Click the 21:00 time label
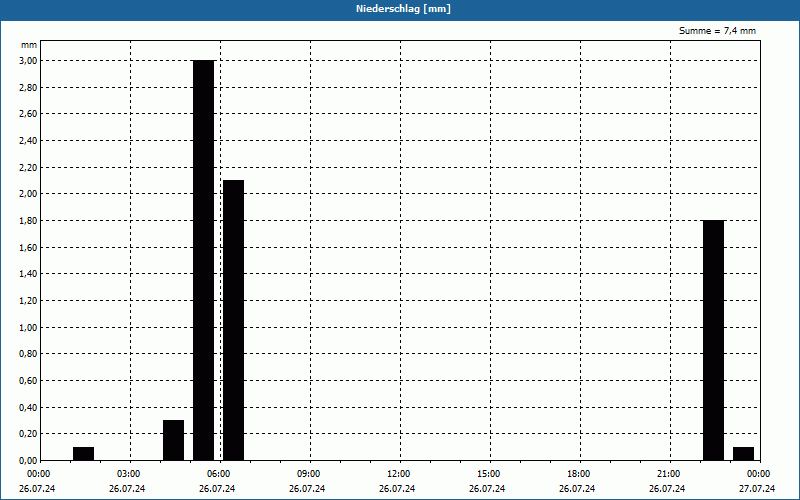This screenshot has width=800, height=500. 668,474
